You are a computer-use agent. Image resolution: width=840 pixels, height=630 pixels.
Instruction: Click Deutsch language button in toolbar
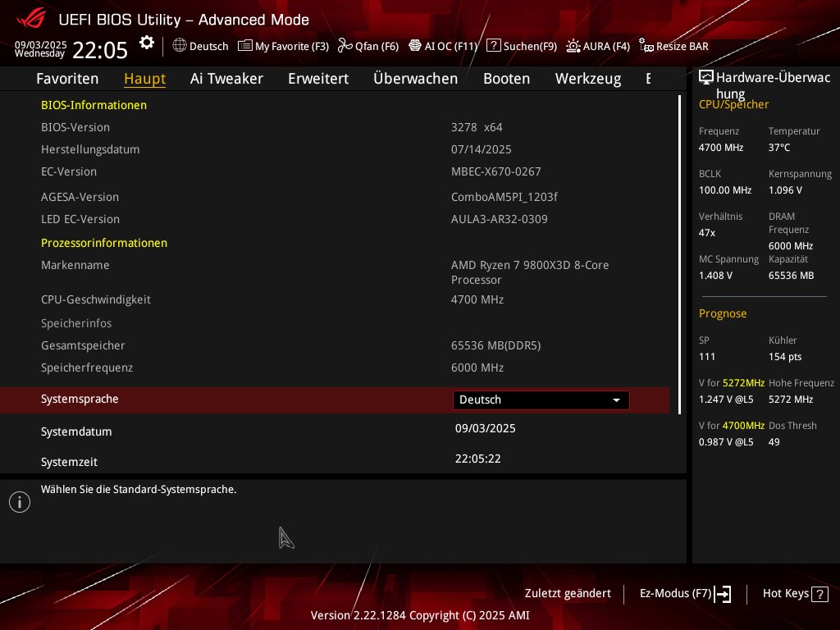tap(200, 46)
